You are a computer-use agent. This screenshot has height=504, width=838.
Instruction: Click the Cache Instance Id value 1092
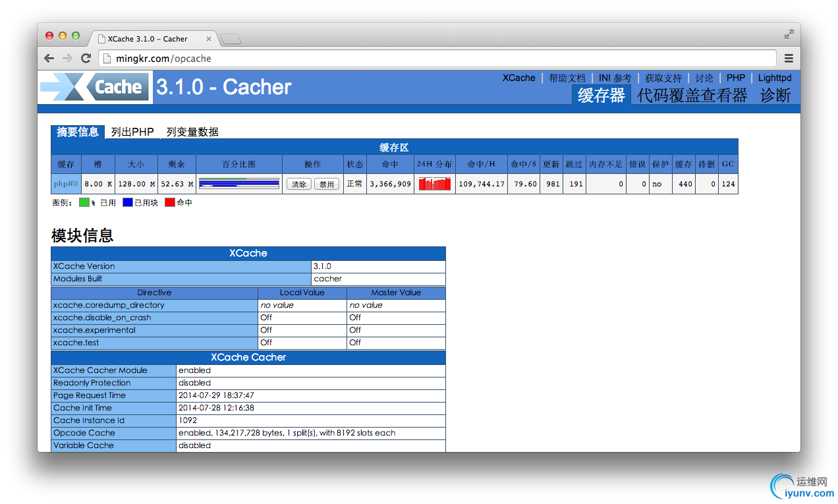(188, 420)
